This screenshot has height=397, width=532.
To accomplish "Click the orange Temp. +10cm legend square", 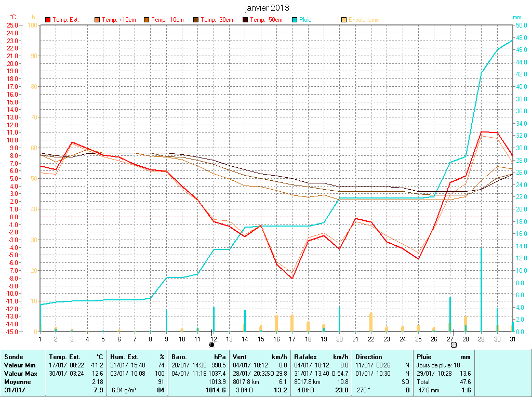I will (x=98, y=20).
